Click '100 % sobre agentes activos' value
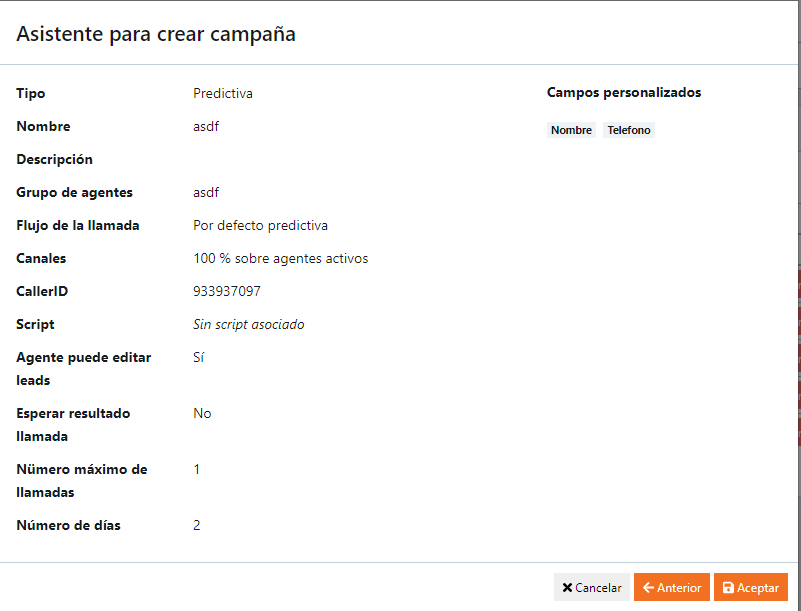The height and width of the screenshot is (611, 801). 280,258
